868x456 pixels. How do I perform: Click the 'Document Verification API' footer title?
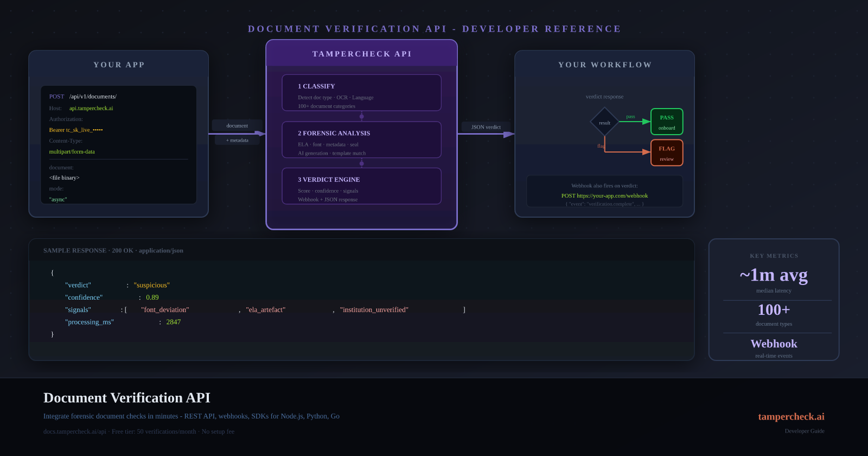click(x=127, y=398)
